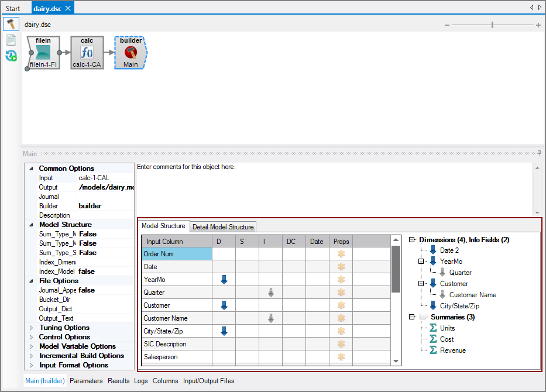
Task: Select the calc-1-CA function node
Action: click(87, 51)
